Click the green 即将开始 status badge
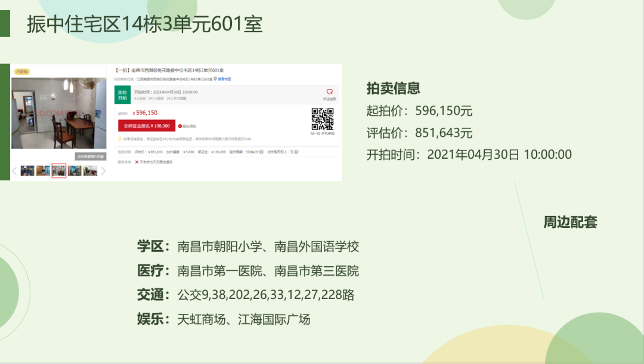This screenshot has height=364, width=644. 122,95
